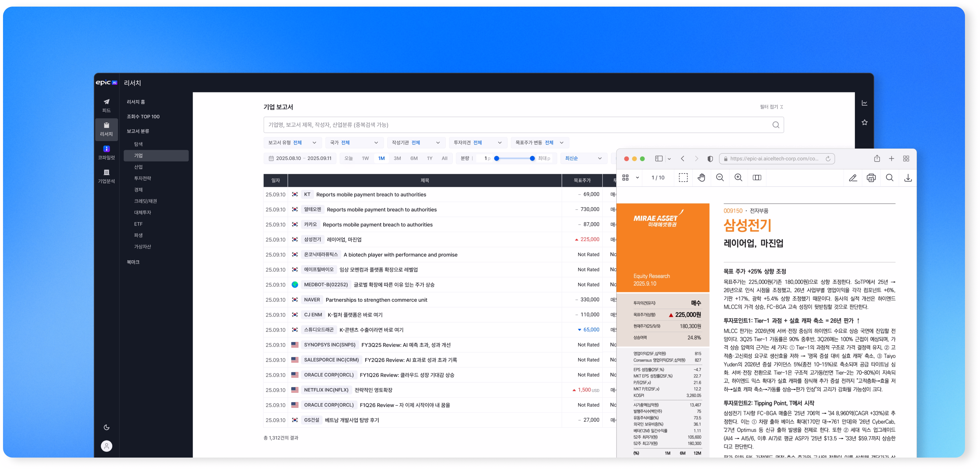Toggle dark mode moon icon

click(106, 427)
